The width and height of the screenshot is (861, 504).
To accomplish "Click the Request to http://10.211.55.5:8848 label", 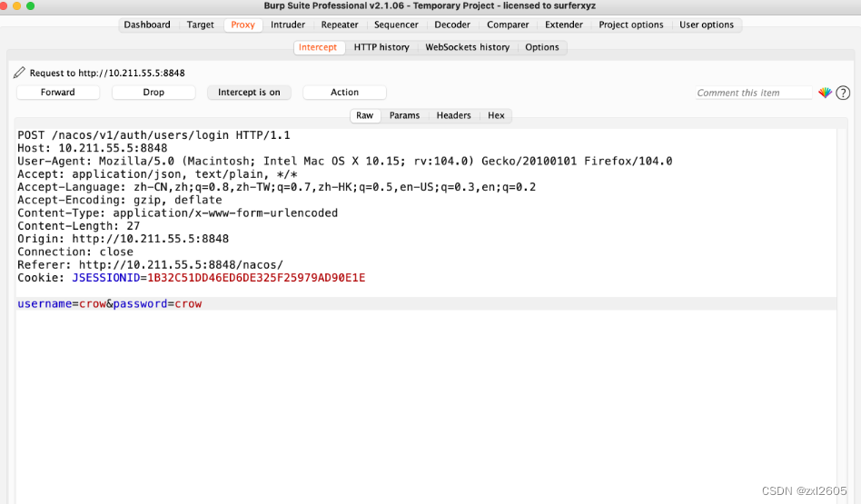I will (x=107, y=73).
